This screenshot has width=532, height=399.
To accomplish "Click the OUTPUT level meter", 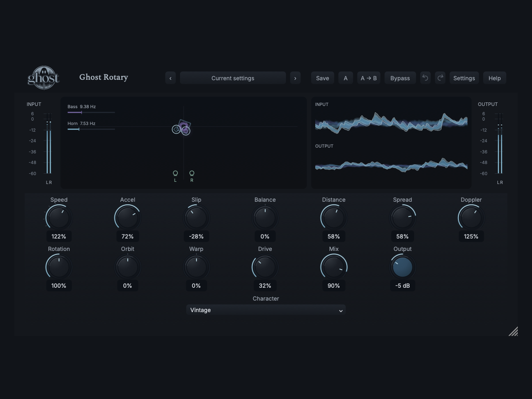I will click(500, 144).
